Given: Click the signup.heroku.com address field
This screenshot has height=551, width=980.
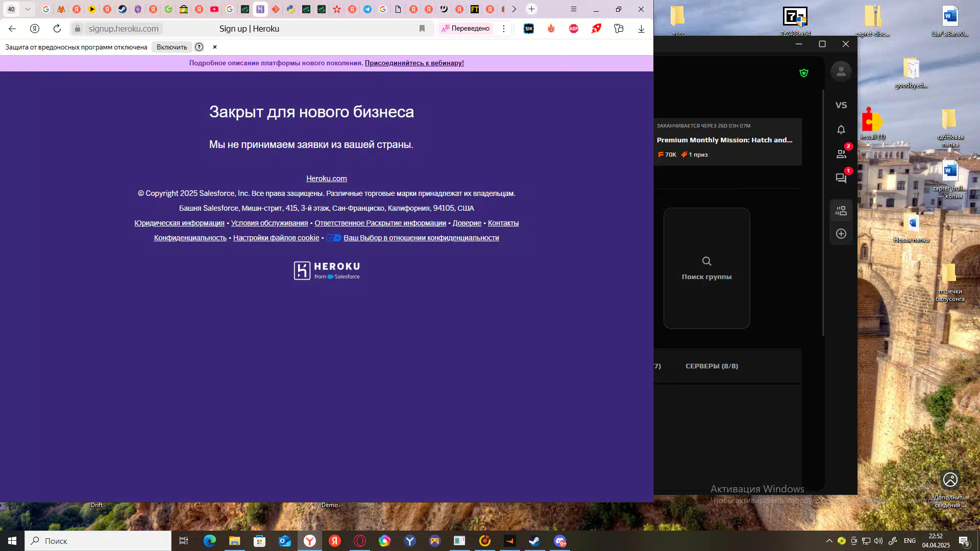Looking at the screenshot, I should tap(124, 29).
